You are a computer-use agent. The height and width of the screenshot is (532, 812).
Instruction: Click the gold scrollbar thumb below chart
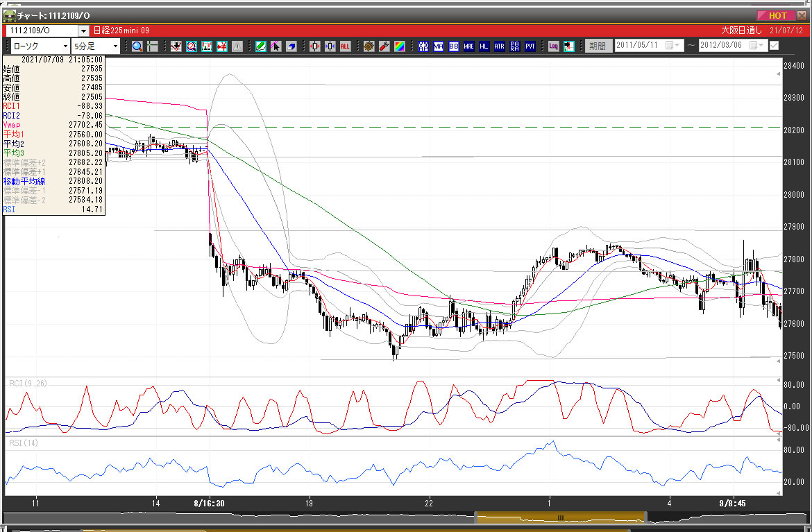point(560,517)
